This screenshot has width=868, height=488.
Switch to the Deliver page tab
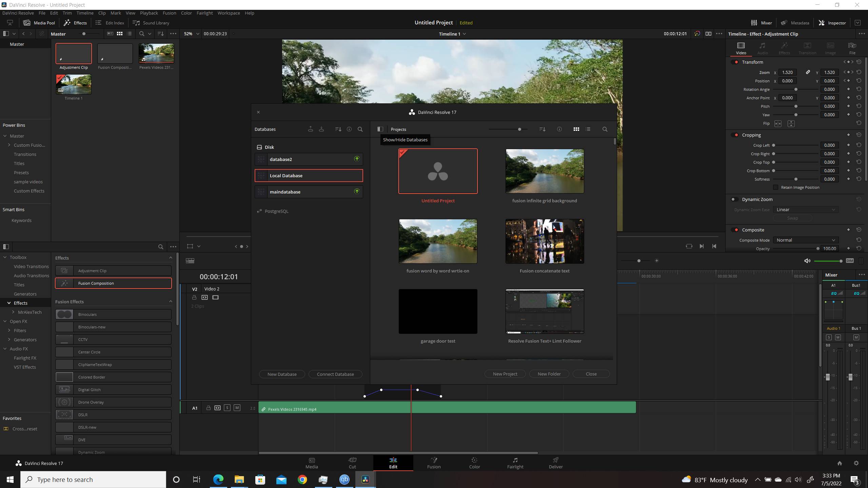(556, 463)
